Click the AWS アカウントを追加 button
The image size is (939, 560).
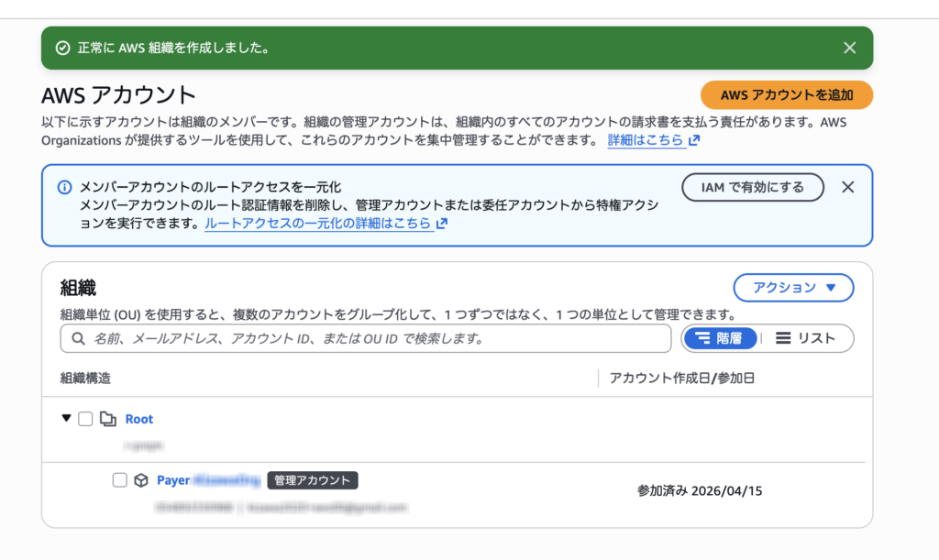pos(786,95)
